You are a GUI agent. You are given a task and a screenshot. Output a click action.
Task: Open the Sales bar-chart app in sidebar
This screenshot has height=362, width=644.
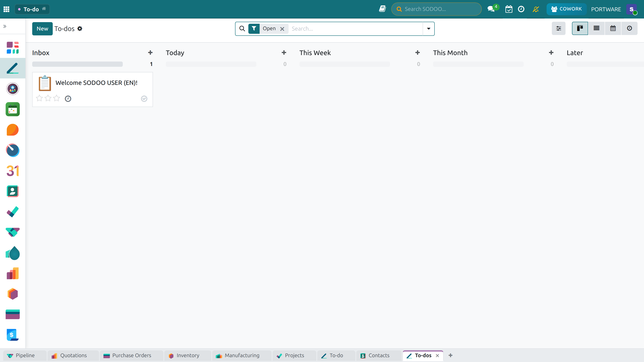[x=13, y=273]
